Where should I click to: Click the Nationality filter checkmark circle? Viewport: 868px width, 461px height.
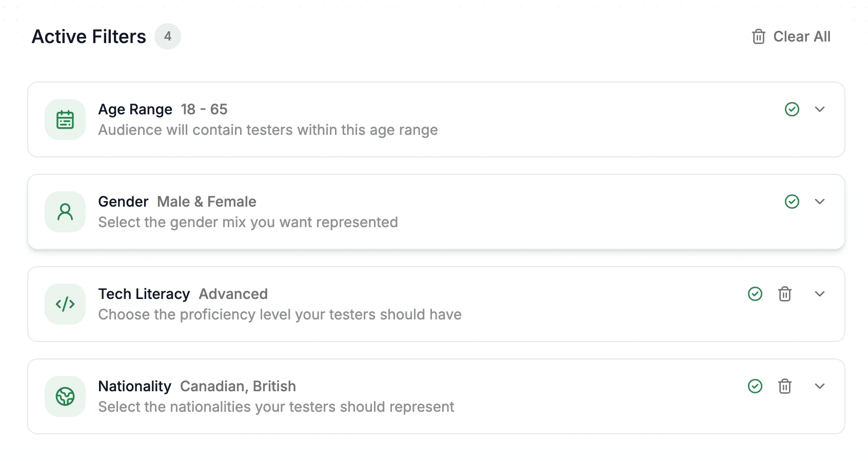(x=755, y=386)
